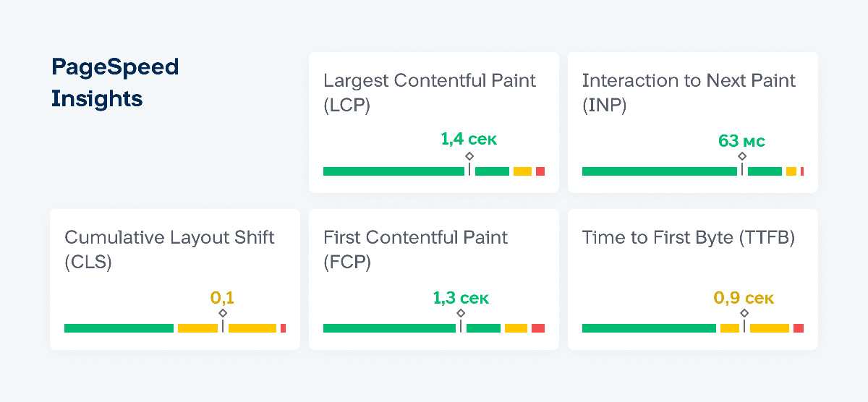Click the red segment of the LCP bar
The image size is (868, 402).
pos(540,171)
